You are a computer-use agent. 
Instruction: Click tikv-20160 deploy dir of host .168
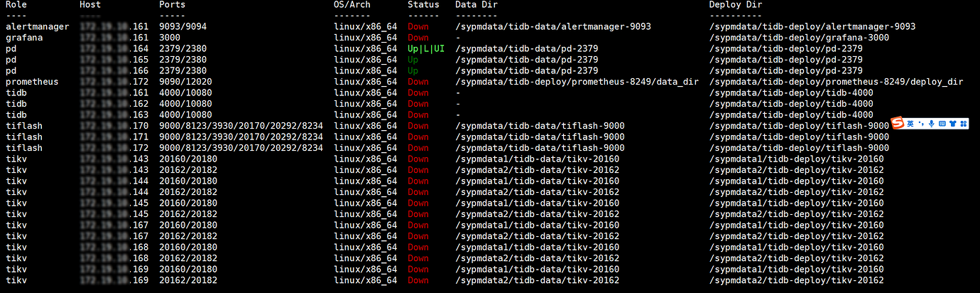point(797,247)
